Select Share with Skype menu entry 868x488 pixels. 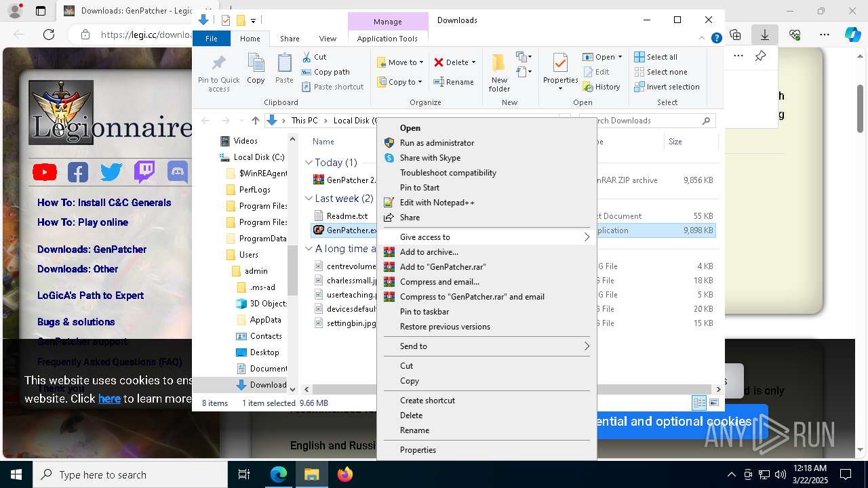486,158
